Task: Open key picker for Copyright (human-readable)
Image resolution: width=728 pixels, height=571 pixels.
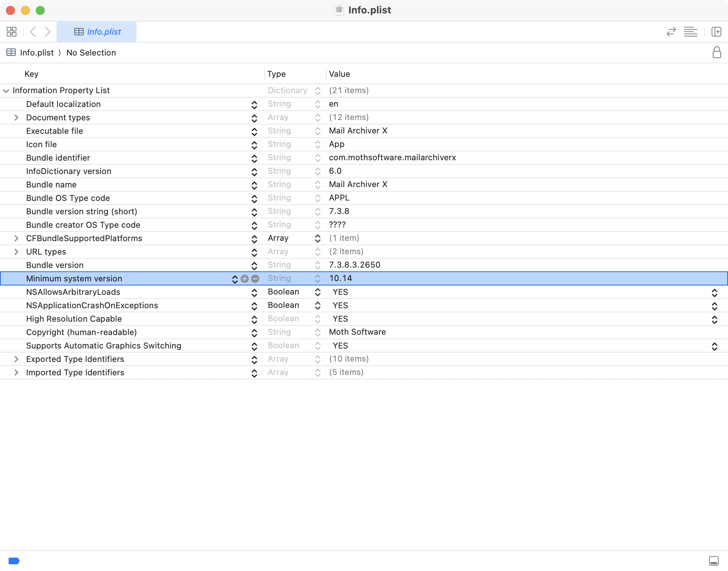Action: [x=254, y=333]
